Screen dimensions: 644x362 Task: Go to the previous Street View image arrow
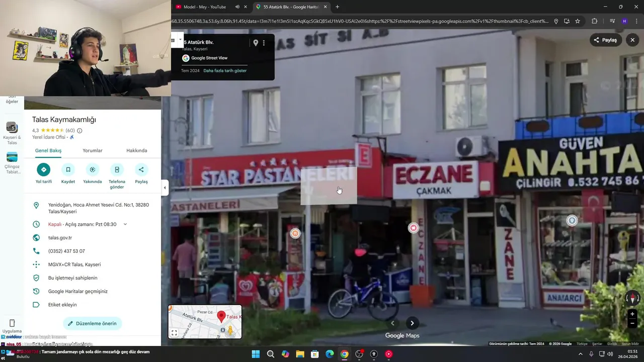[x=392, y=323]
